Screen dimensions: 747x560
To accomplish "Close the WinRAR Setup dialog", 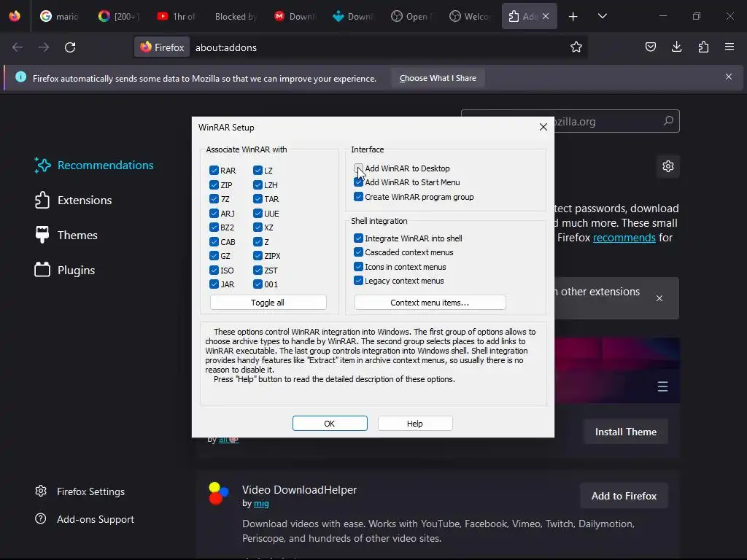I will click(x=543, y=127).
